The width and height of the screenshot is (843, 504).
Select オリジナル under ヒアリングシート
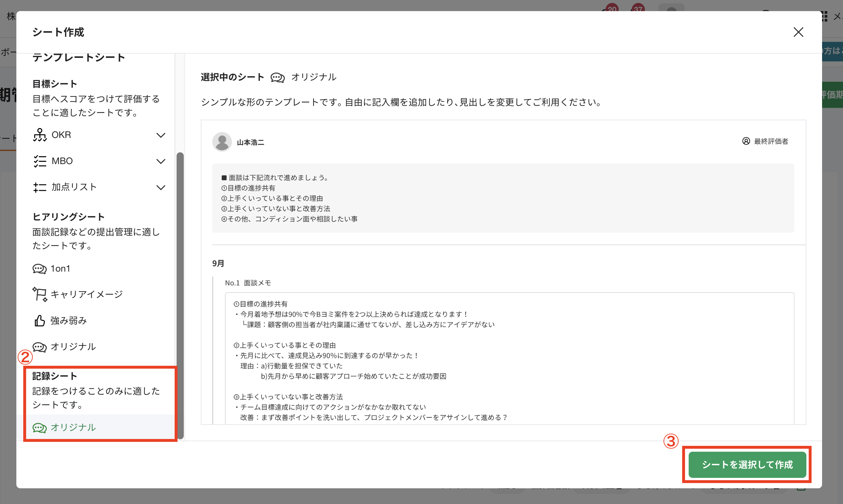(x=73, y=346)
